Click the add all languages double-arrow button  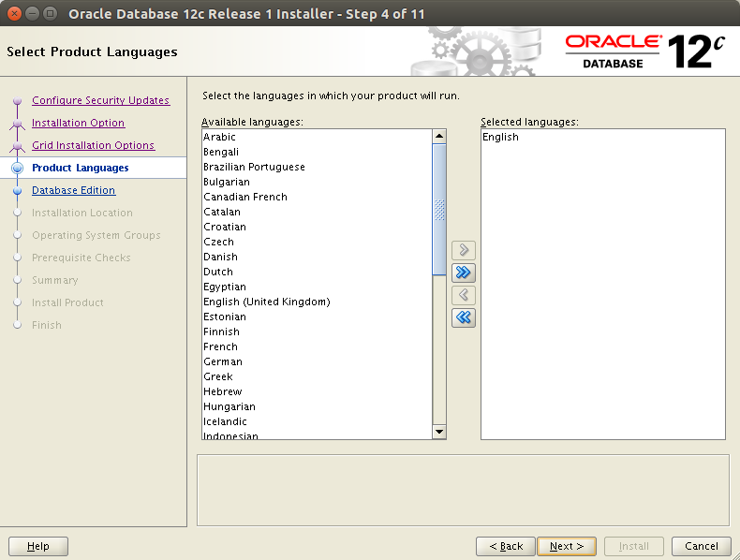[x=463, y=273]
